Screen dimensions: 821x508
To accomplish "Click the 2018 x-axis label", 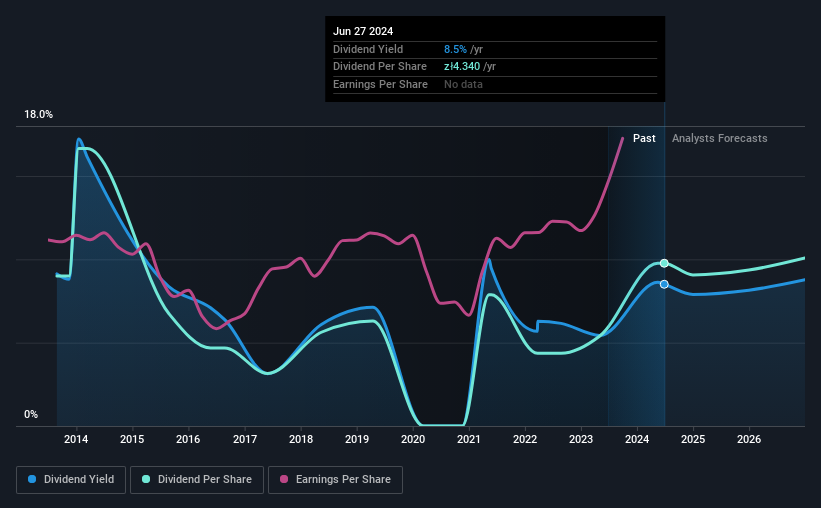I will 301,439.
